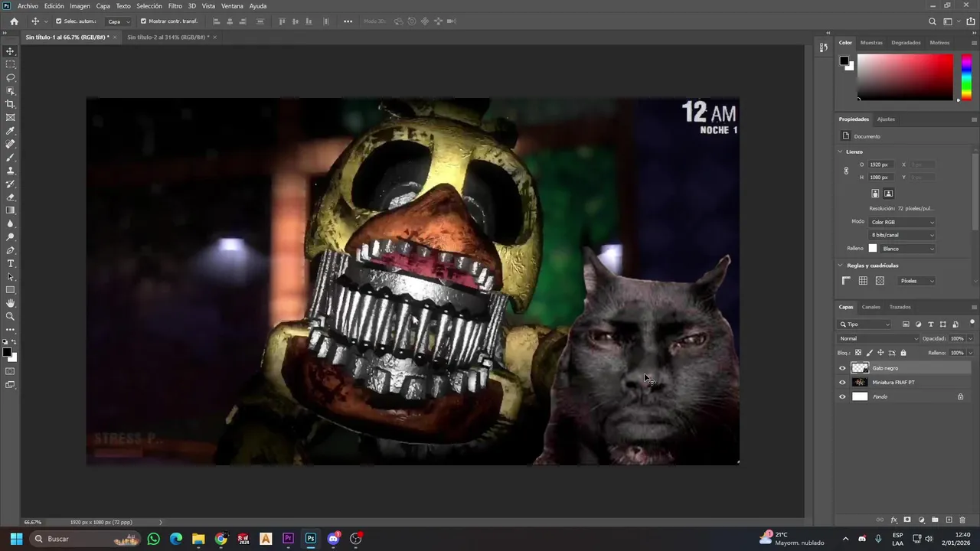Collapse the Reglas y cuadrículas section
Viewport: 980px width, 551px height.
coord(840,266)
